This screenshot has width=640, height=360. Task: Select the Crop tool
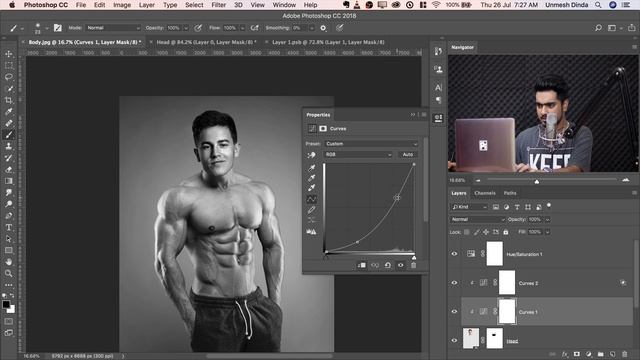tap(9, 100)
